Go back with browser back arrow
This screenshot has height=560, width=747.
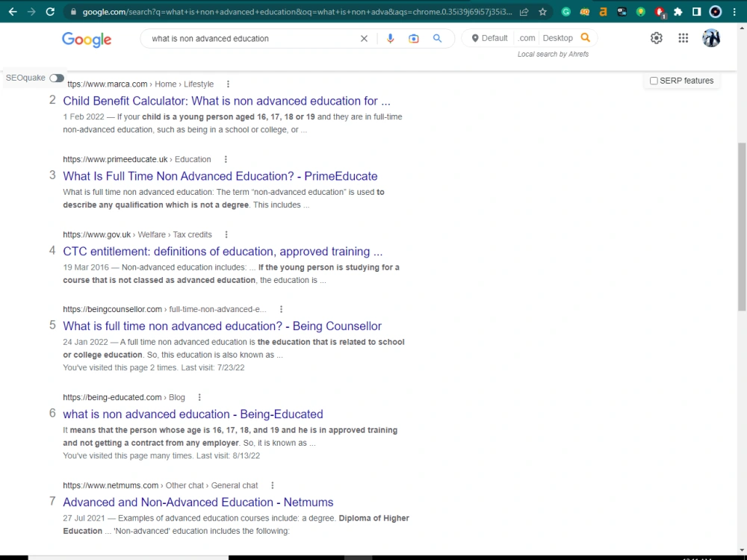click(x=13, y=12)
